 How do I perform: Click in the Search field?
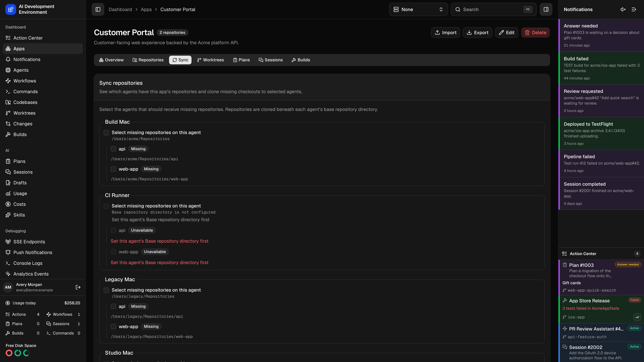pyautogui.click(x=494, y=10)
